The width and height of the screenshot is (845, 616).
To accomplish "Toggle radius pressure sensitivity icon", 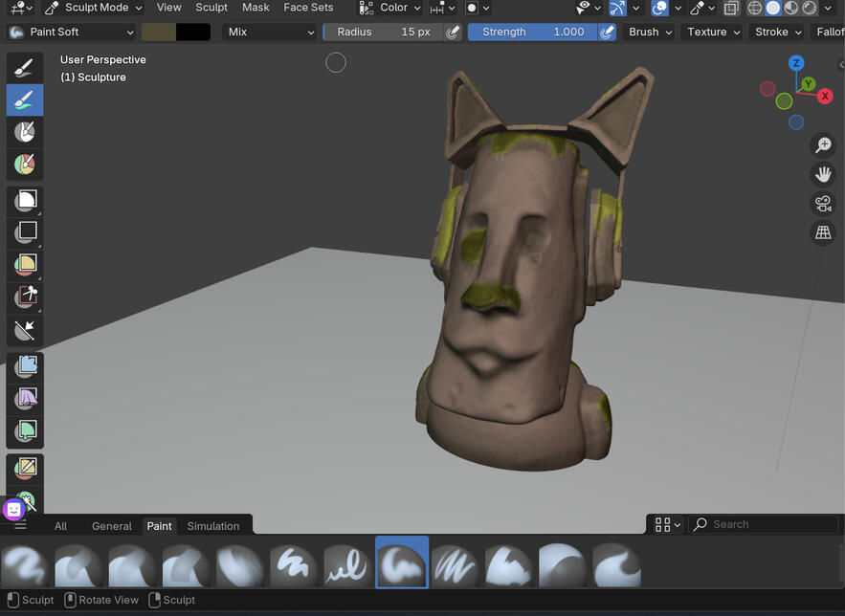I will tap(453, 32).
